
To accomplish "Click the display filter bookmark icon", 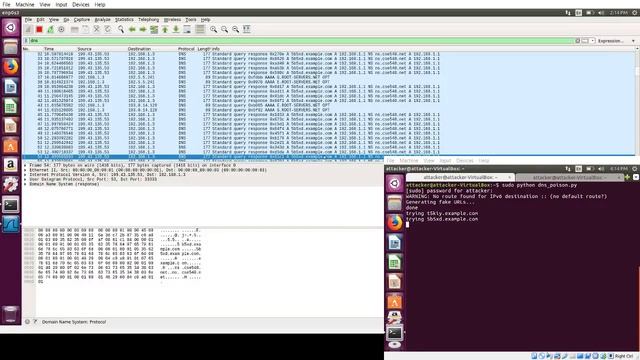I will click(26, 41).
